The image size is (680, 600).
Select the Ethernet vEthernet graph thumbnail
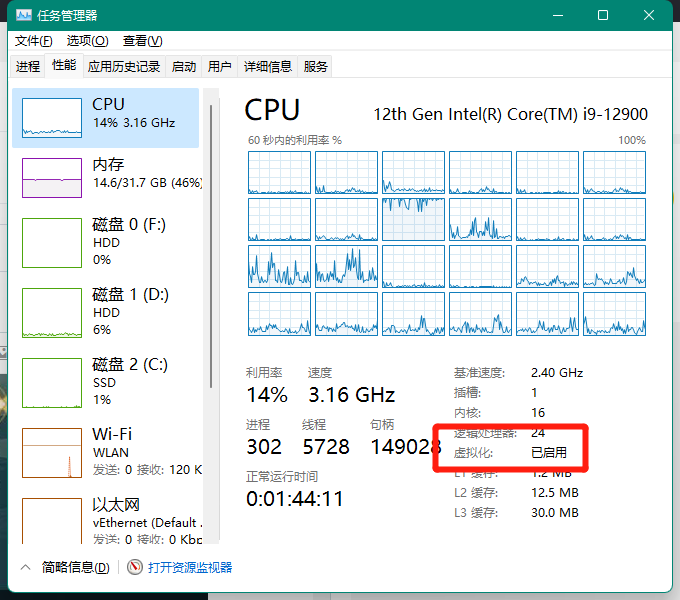tap(51, 521)
